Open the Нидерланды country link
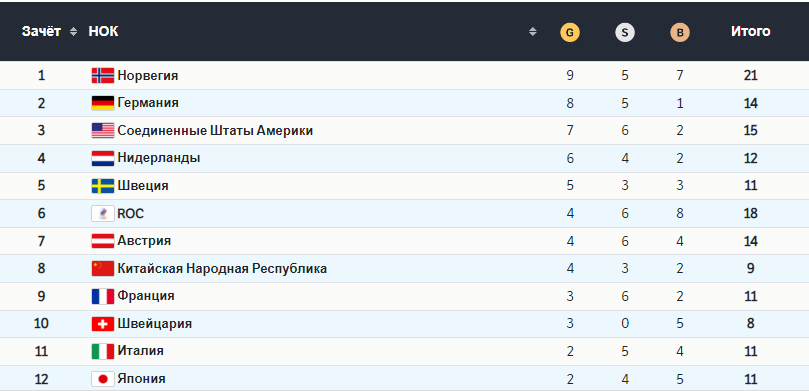The height and width of the screenshot is (391, 809). (x=159, y=158)
